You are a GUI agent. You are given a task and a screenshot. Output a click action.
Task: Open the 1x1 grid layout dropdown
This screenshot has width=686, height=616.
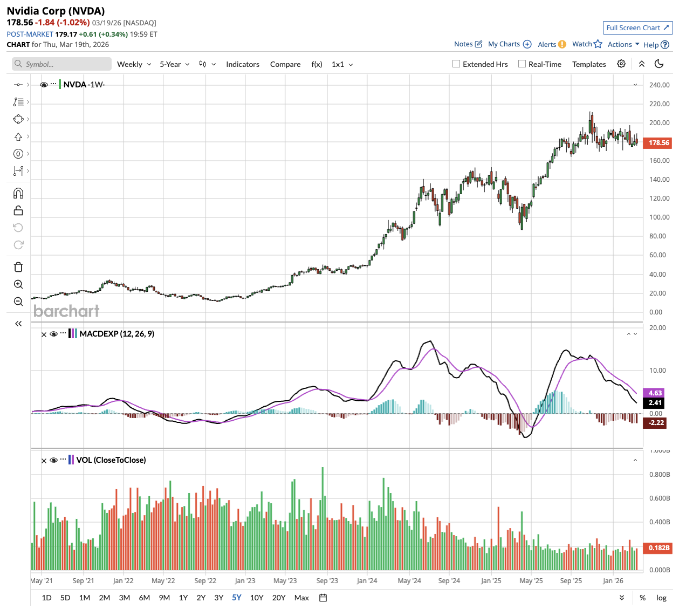pos(342,64)
